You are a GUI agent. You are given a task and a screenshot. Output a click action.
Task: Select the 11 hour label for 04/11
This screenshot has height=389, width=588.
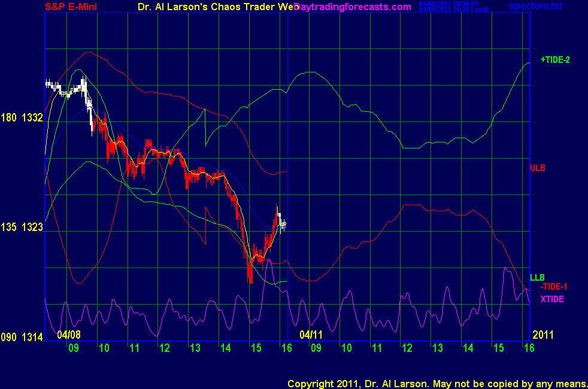coord(377,348)
